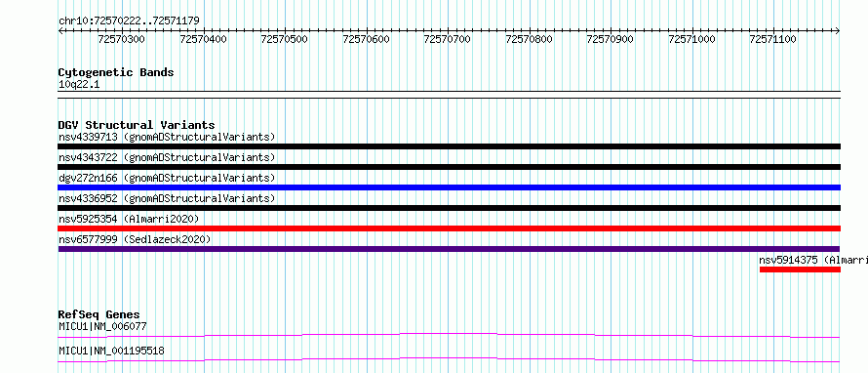Viewport: 868px width, 373px height.
Task: Click the black bar under nsv4339713
Action: (x=449, y=146)
